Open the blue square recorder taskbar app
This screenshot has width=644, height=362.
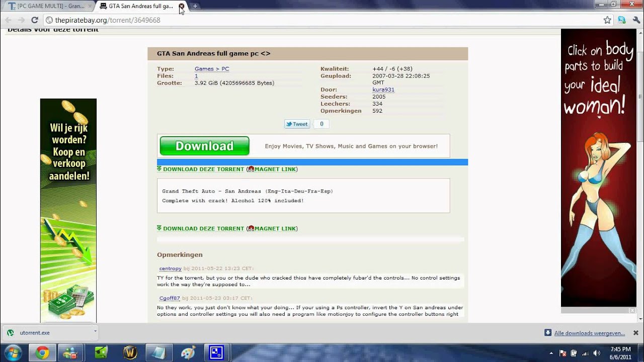coord(216,353)
